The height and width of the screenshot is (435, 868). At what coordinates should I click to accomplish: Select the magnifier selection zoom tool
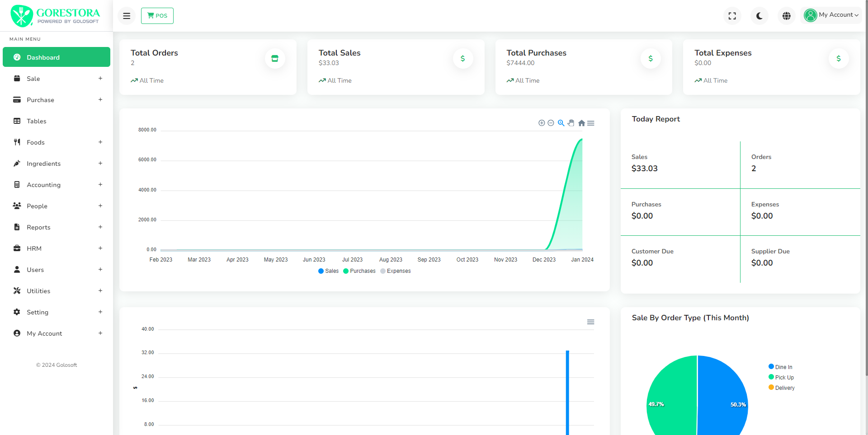(x=561, y=123)
